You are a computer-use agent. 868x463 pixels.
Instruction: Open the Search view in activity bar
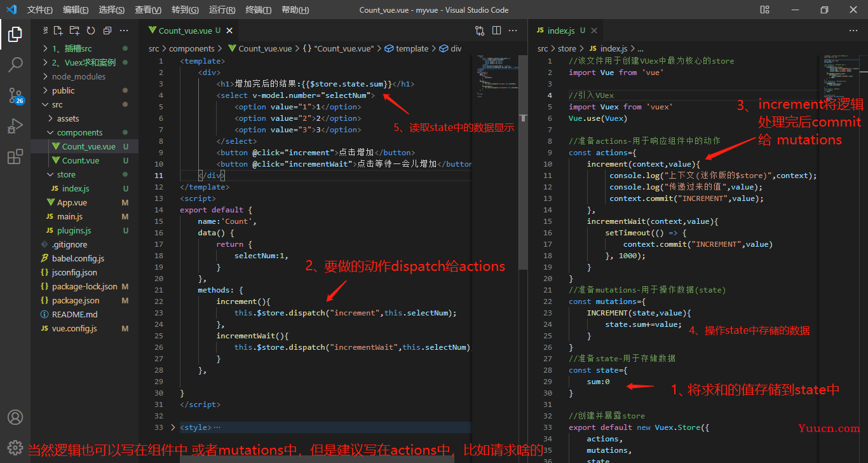point(15,65)
